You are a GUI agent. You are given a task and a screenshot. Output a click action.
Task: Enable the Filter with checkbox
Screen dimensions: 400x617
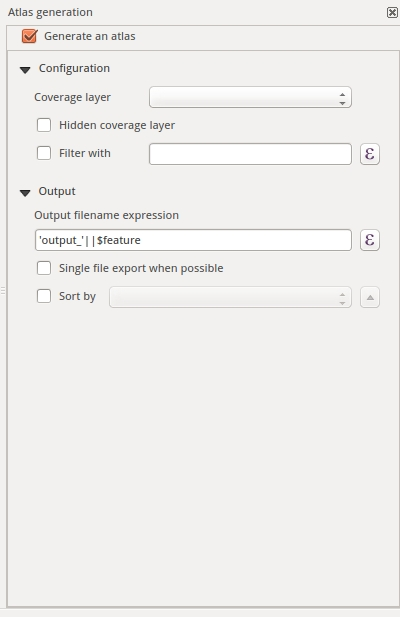[x=44, y=153]
